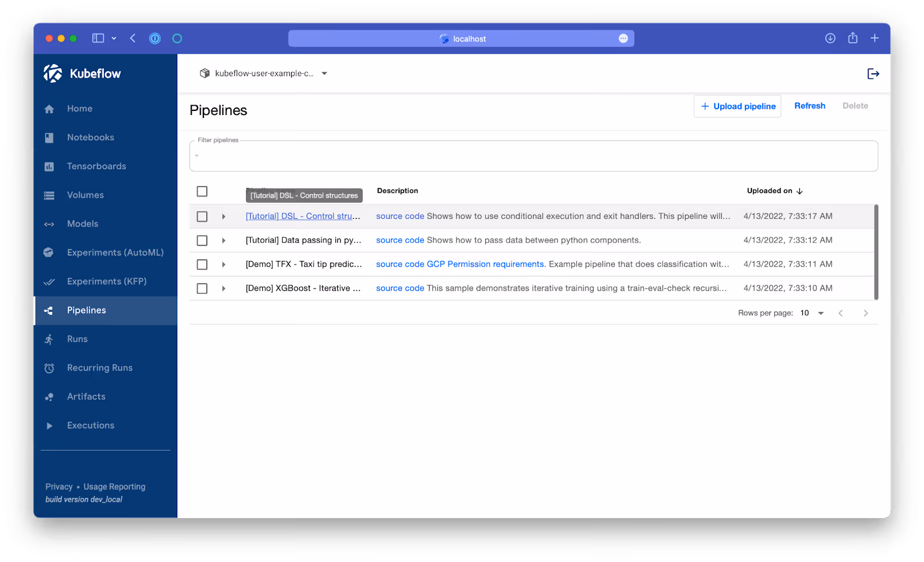Click the browser share icon
The height and width of the screenshot is (562, 924).
pos(852,38)
